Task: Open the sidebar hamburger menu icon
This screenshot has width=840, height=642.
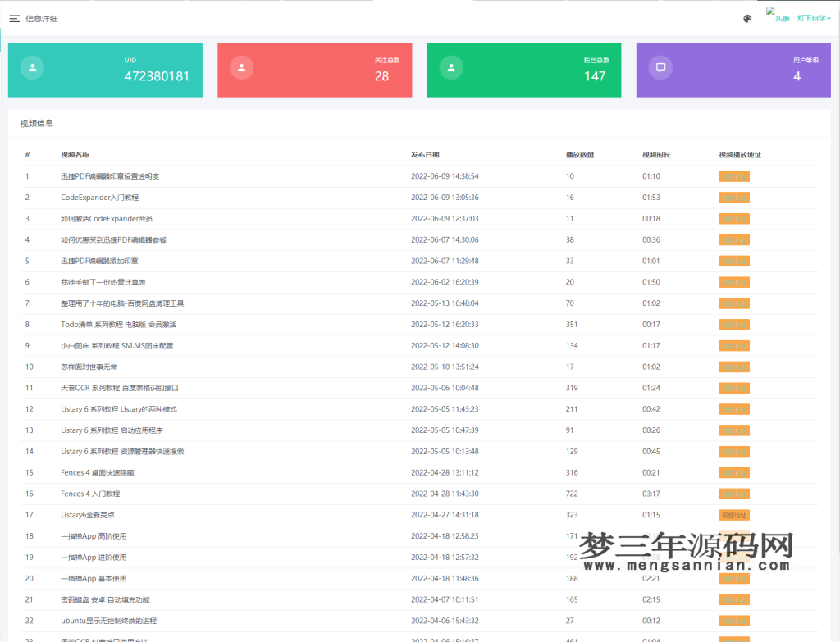Action: 16,18
